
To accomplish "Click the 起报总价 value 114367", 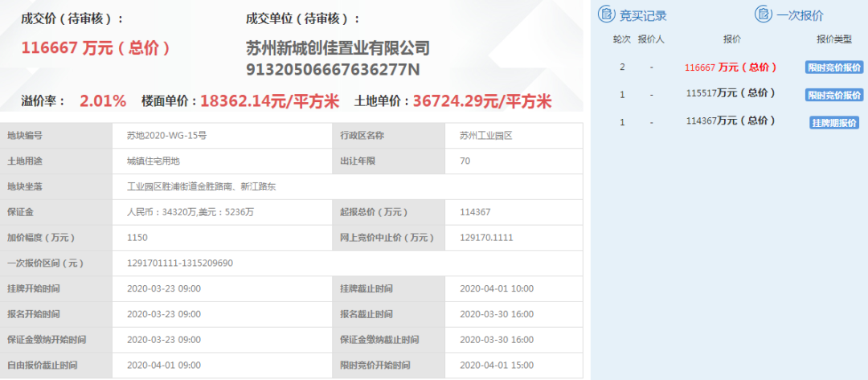I will pyautogui.click(x=475, y=212).
